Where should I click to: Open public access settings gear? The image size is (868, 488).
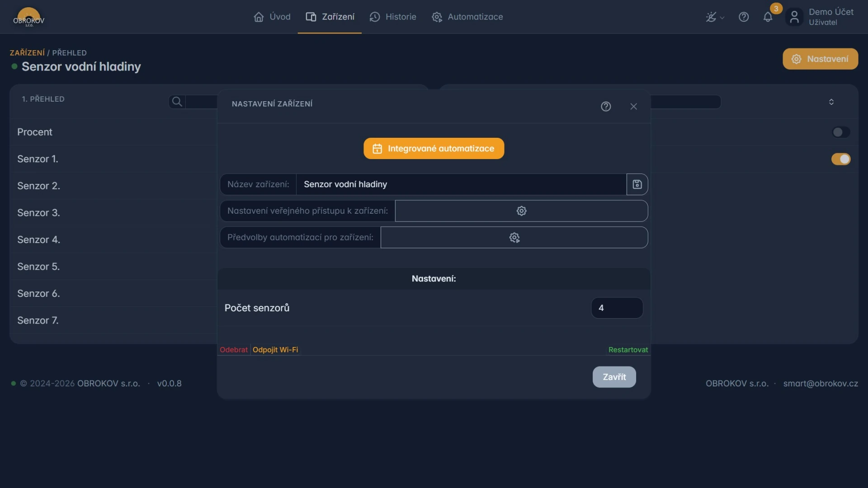(521, 211)
